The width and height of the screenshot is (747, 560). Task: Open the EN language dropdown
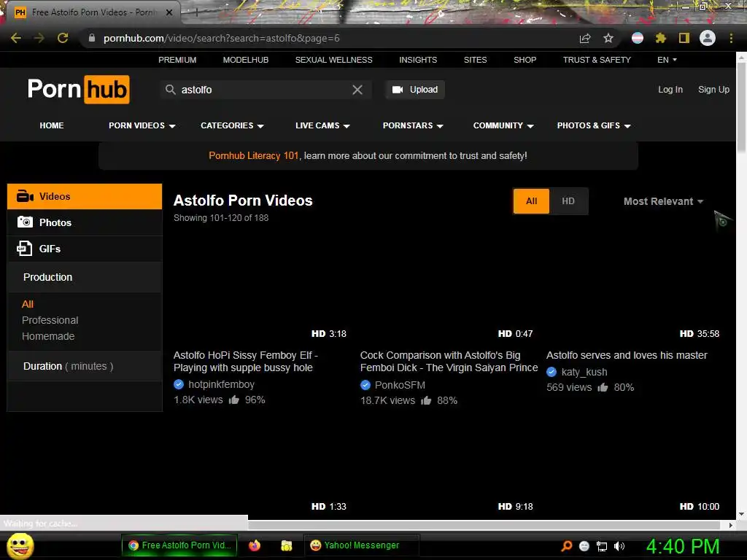point(667,60)
